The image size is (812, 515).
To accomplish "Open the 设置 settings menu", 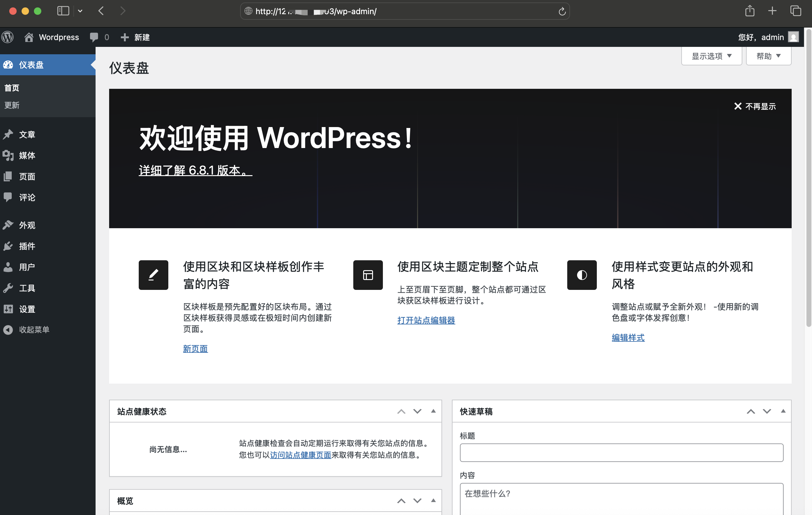I will tap(27, 309).
